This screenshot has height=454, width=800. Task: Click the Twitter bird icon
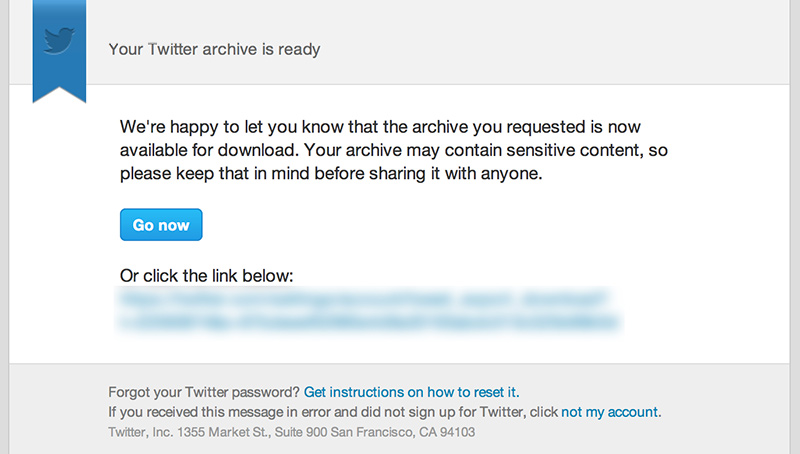tap(60, 42)
